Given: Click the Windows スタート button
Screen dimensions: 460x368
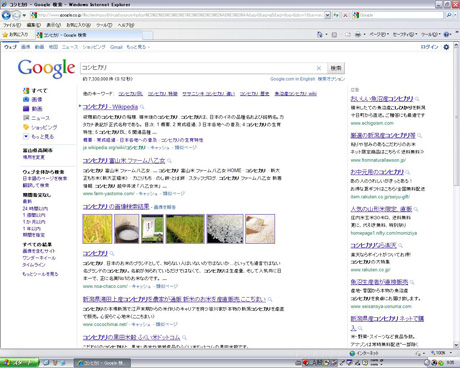Looking at the screenshot, I should [x=19, y=363].
